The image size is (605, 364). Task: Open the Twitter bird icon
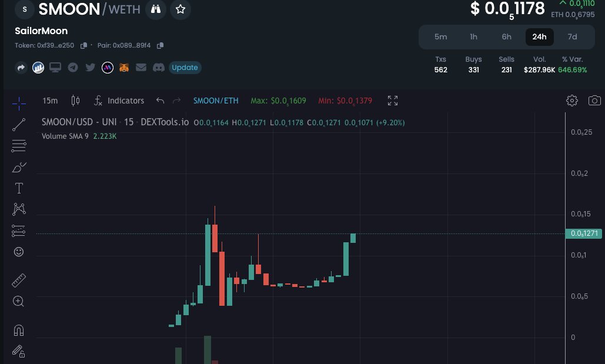click(91, 68)
